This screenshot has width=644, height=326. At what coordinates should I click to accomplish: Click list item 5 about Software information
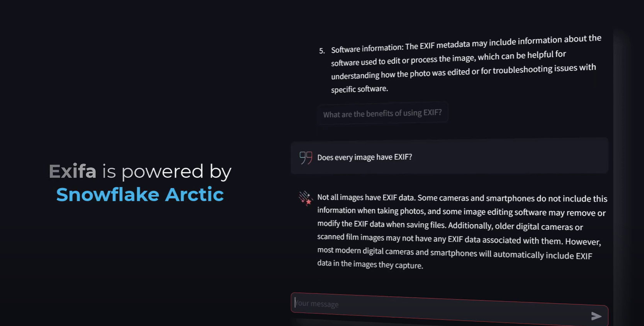tap(460, 66)
